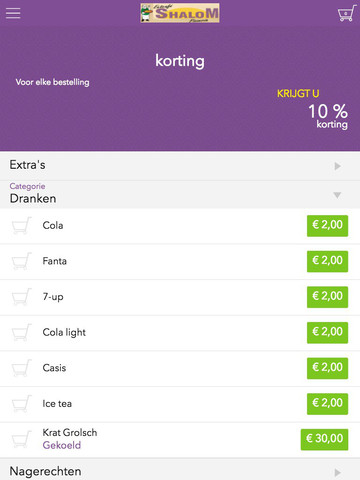Add Cola using its cart icon
The height and width of the screenshot is (480, 360).
pyautogui.click(x=22, y=225)
